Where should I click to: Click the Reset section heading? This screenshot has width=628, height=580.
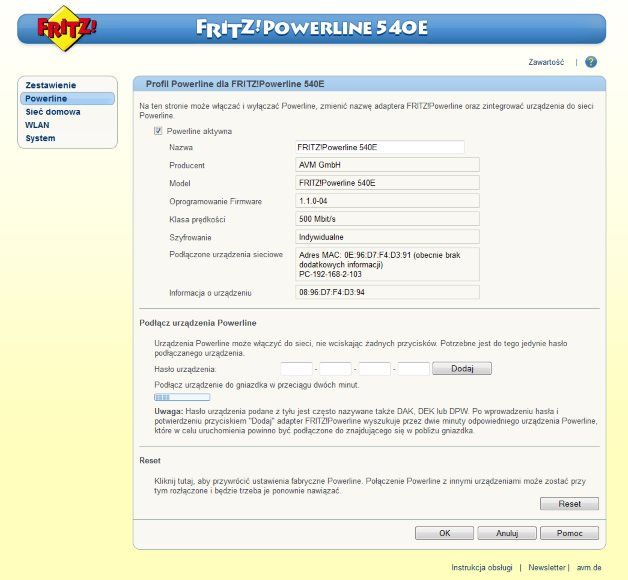pos(150,461)
